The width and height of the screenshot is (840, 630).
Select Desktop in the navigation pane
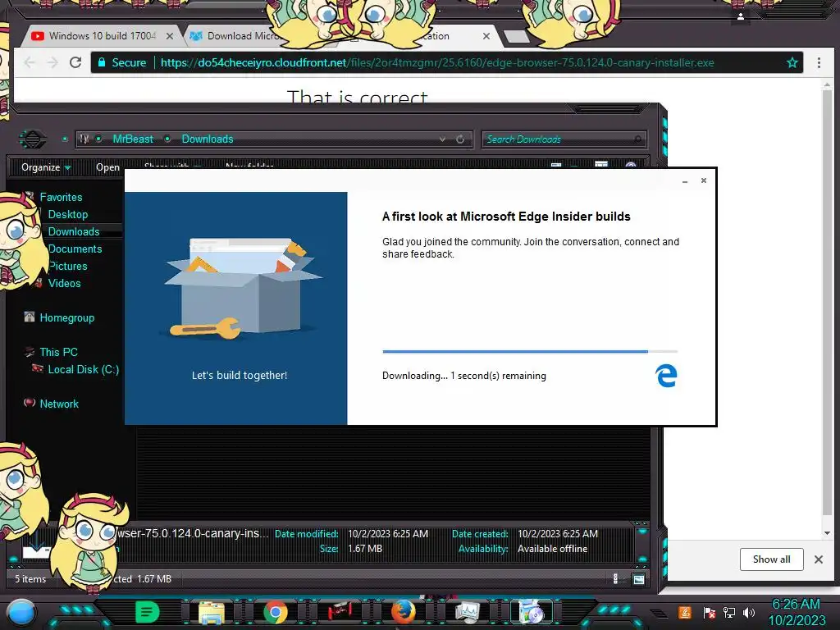click(x=68, y=214)
